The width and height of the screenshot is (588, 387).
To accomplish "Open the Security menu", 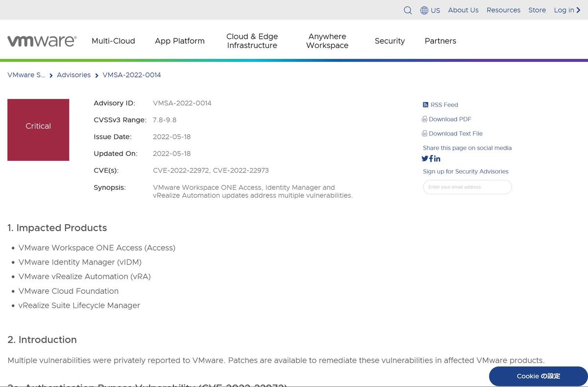I will 390,41.
